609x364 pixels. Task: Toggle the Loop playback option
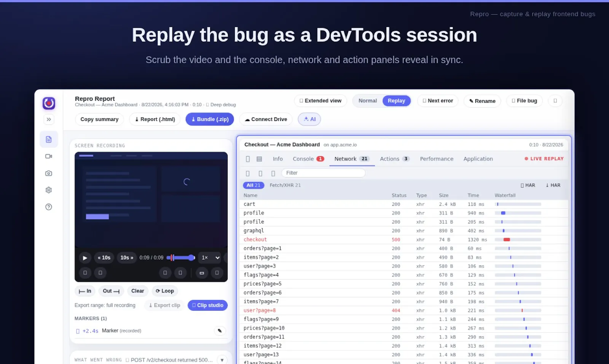tap(165, 291)
